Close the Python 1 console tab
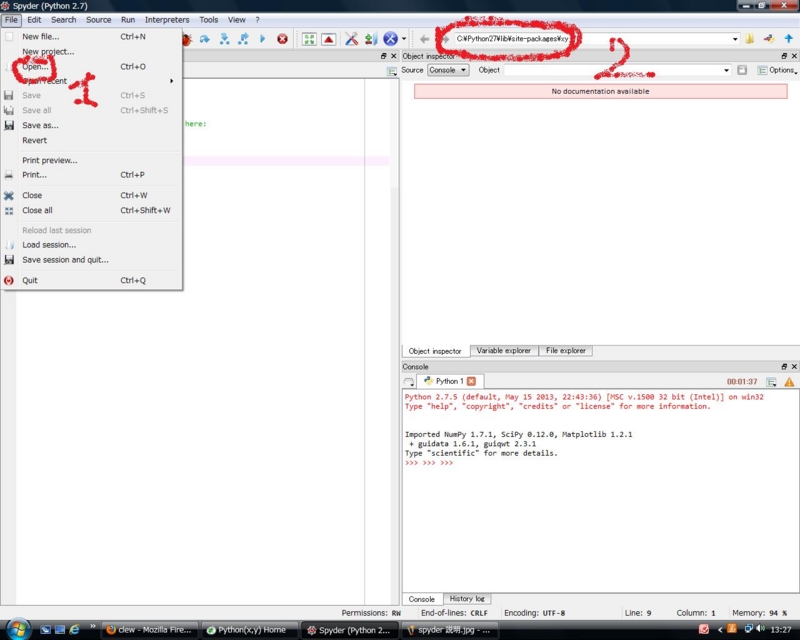The width and height of the screenshot is (800, 640). pos(473,381)
